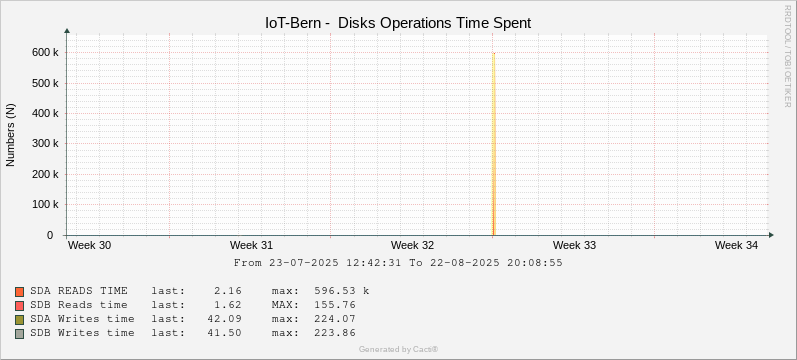Click the SDA READS TIME legend label
797x360 pixels.
79,291
